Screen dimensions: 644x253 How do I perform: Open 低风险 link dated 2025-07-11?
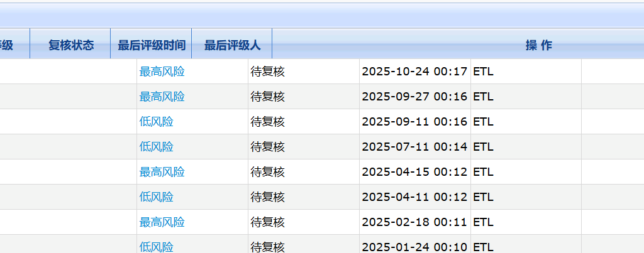point(156,147)
